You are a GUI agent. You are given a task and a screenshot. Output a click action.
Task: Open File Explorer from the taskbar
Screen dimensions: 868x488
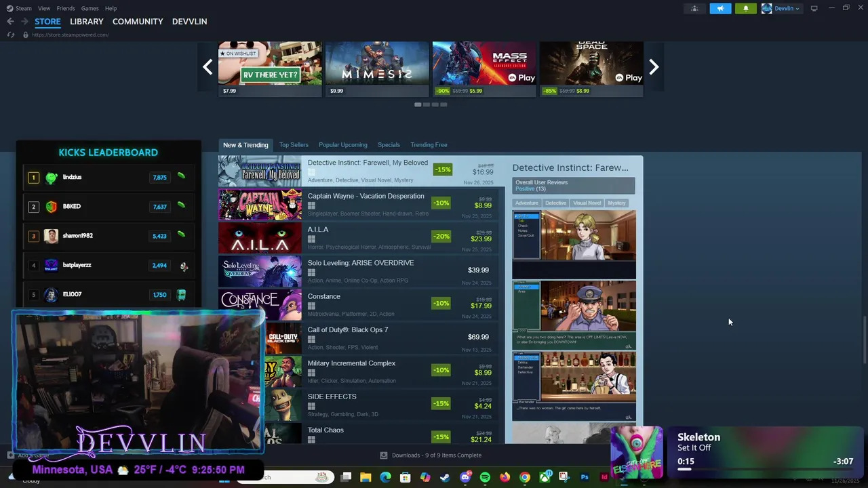[x=366, y=477]
